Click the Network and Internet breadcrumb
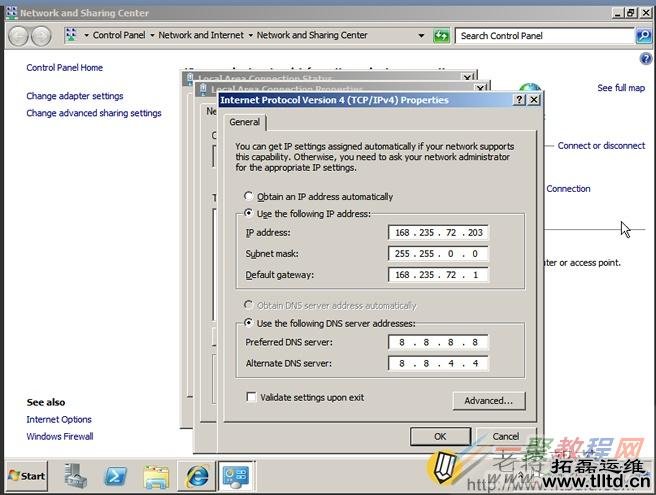The width and height of the screenshot is (656, 495). [x=201, y=36]
